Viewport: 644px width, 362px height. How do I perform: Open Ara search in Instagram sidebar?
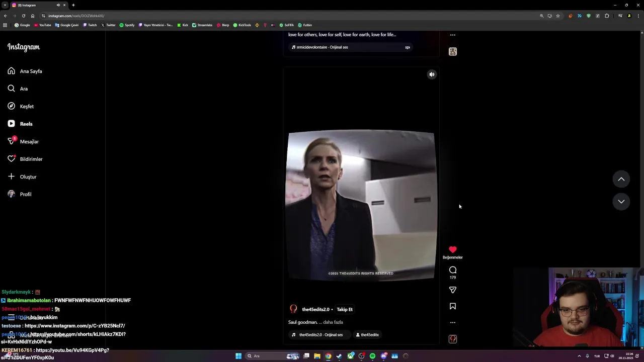point(18,88)
